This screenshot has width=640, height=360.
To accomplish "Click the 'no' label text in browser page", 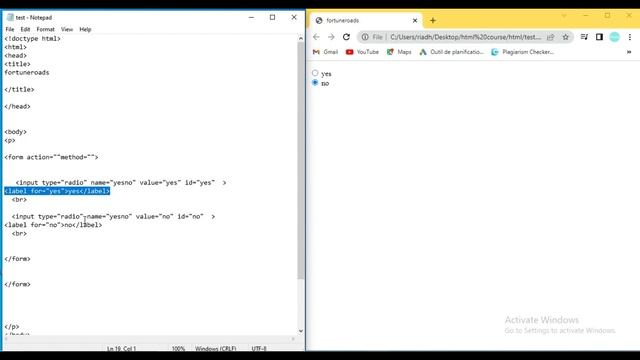I will tap(325, 83).
